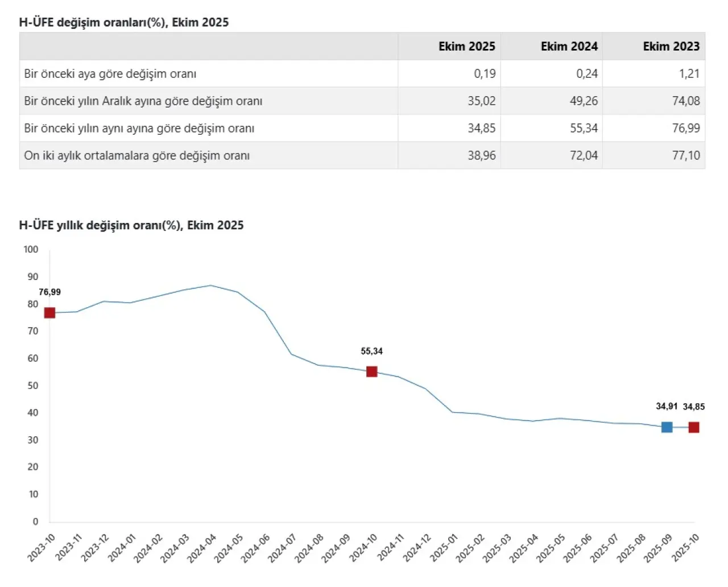
Task: Click the table title 'H-ÜFE değişim oranları'
Action: pos(124,22)
